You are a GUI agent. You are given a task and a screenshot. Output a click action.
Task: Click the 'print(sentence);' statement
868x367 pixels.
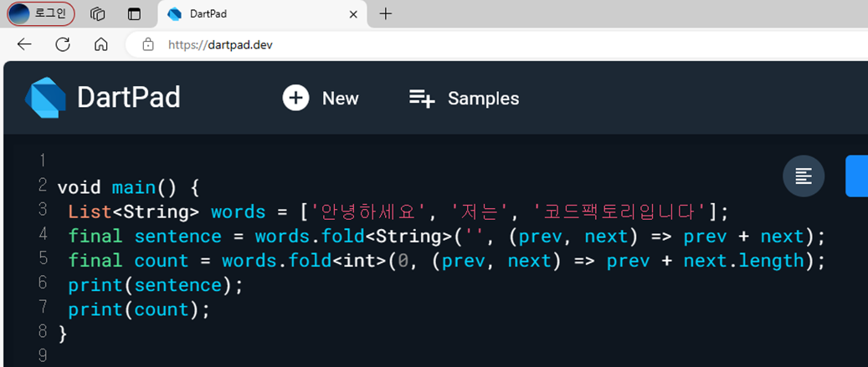click(x=156, y=285)
